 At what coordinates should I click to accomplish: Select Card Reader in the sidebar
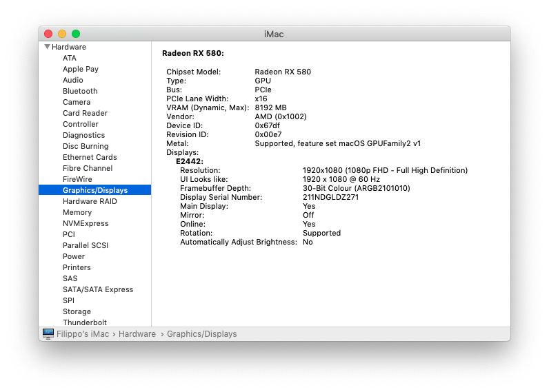(x=85, y=113)
